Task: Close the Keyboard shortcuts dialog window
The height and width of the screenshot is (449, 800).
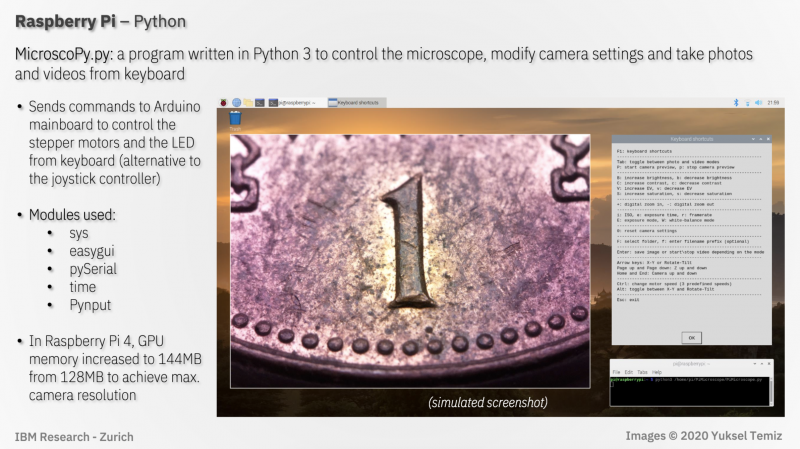Action: click(x=767, y=139)
